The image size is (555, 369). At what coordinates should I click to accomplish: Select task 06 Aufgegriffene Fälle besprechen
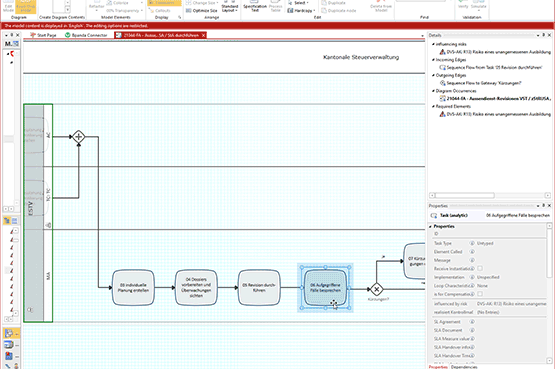[x=325, y=288]
